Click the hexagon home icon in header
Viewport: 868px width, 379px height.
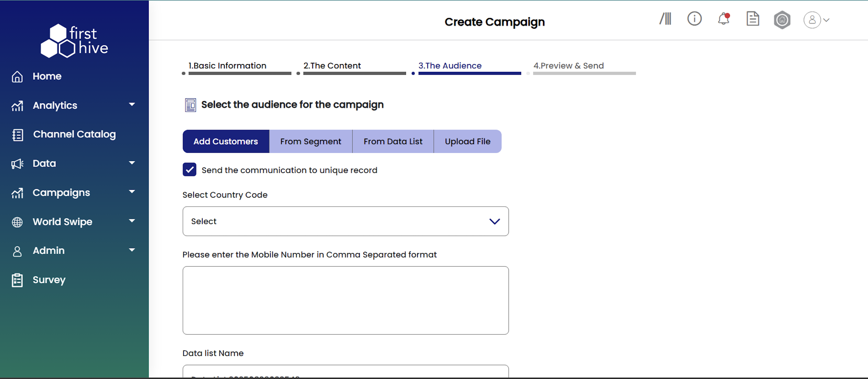[x=782, y=20]
